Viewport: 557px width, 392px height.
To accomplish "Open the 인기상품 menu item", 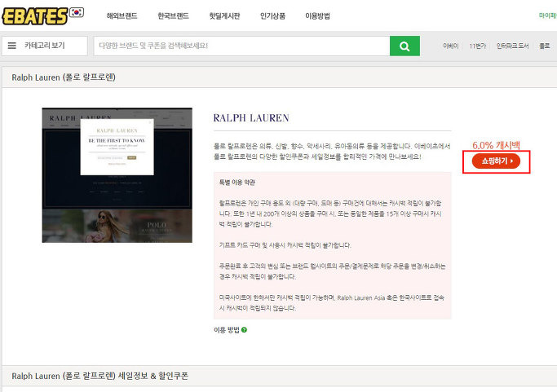I will (272, 16).
